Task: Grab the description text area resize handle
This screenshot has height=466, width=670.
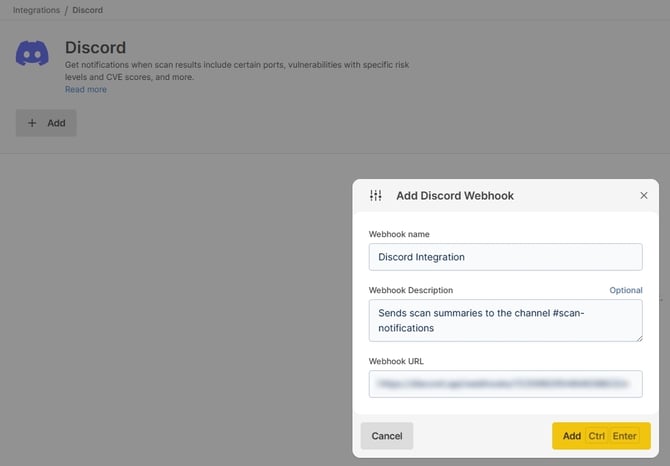Action: point(638,337)
